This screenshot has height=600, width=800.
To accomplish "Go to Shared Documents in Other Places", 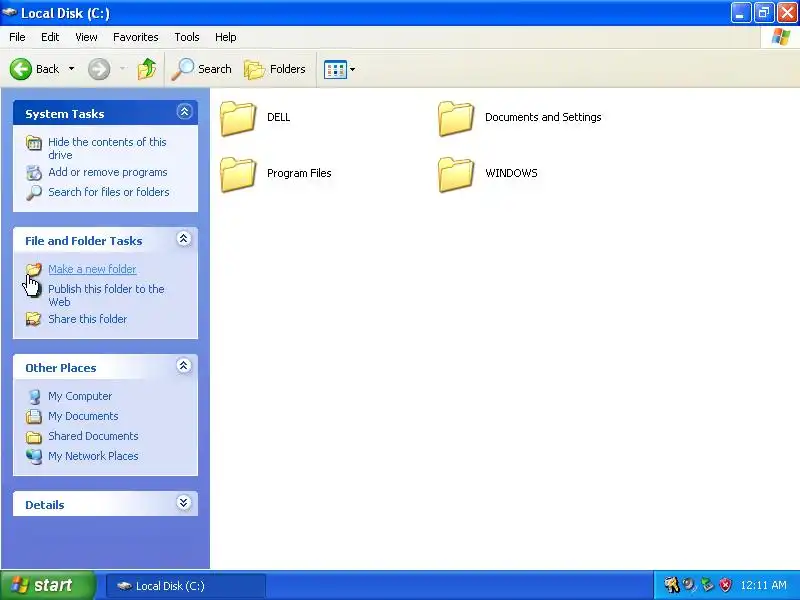I will 93,436.
